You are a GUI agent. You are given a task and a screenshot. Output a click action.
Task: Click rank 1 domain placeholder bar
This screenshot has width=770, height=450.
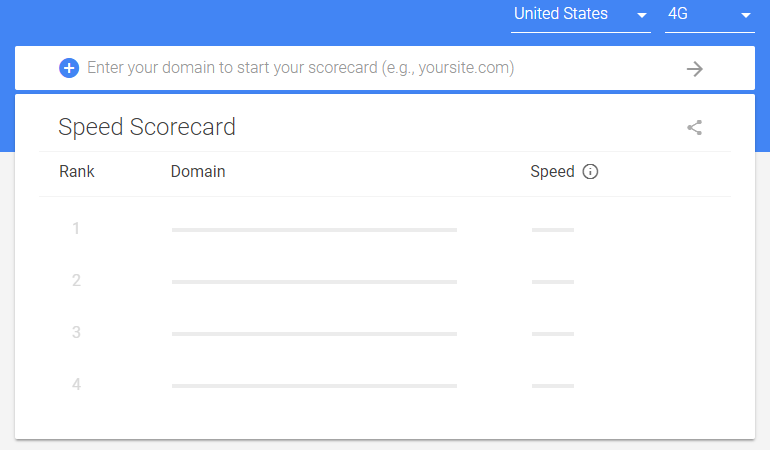tap(314, 230)
